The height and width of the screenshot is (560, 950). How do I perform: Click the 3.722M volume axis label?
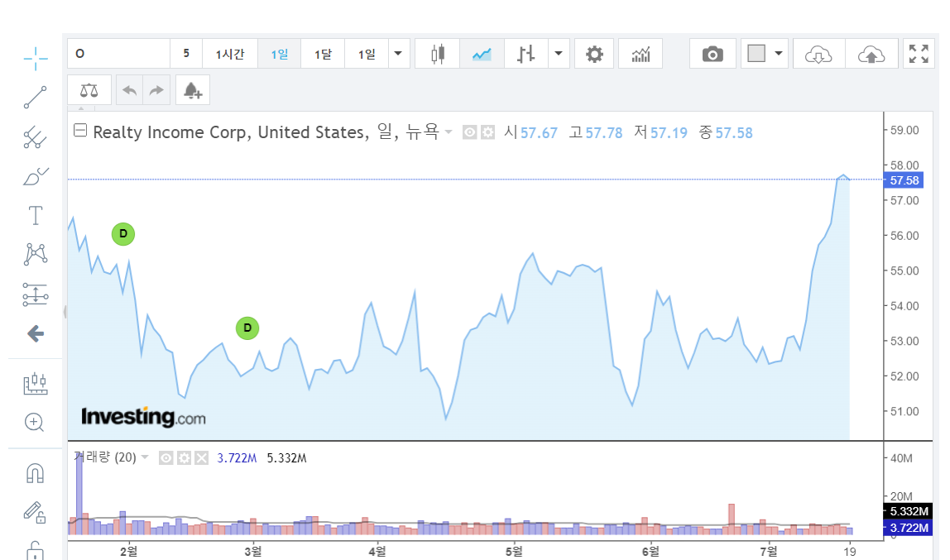click(x=909, y=527)
